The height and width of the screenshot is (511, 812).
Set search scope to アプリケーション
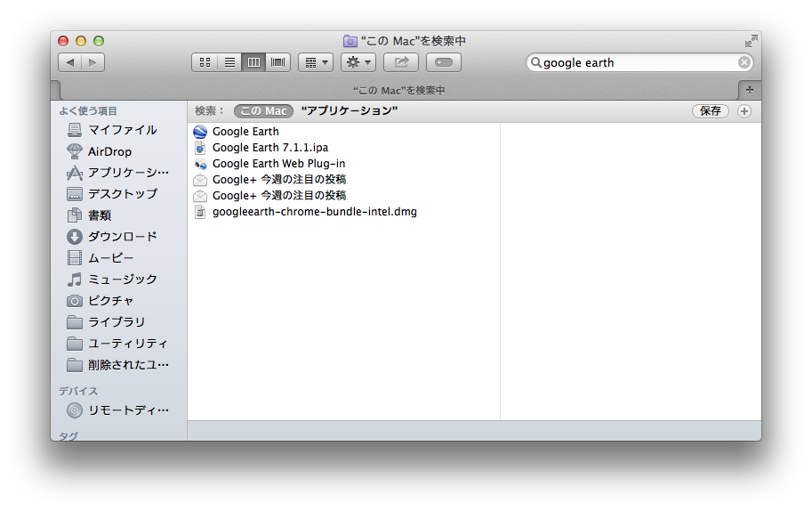pos(349,111)
